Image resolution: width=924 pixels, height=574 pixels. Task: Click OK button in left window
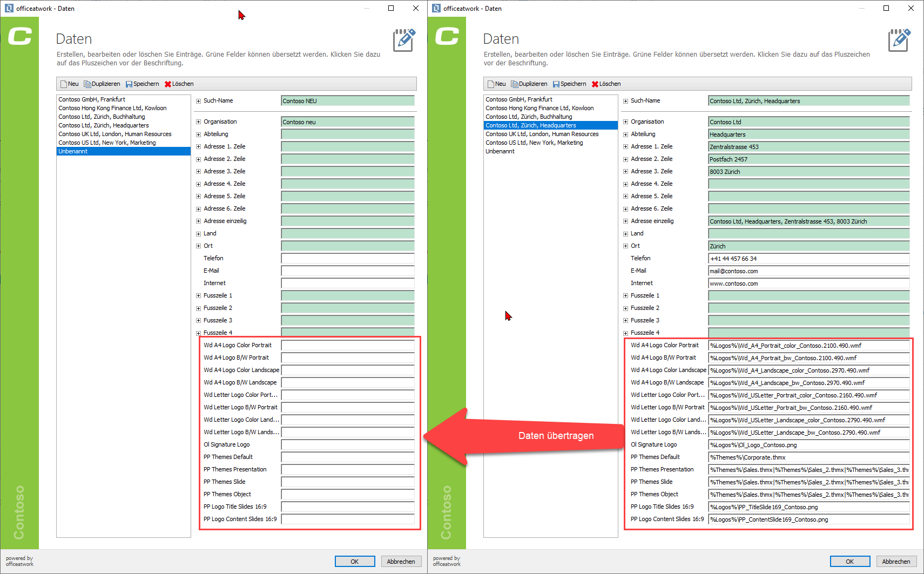(x=355, y=562)
